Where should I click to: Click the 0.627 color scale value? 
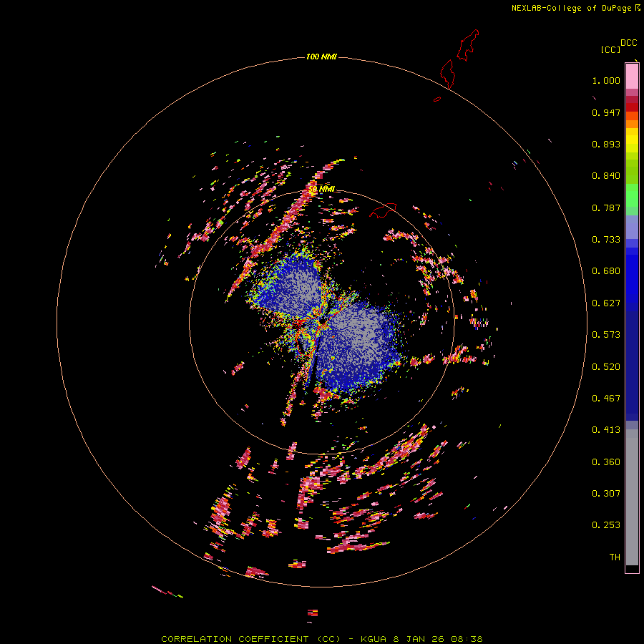tap(606, 303)
